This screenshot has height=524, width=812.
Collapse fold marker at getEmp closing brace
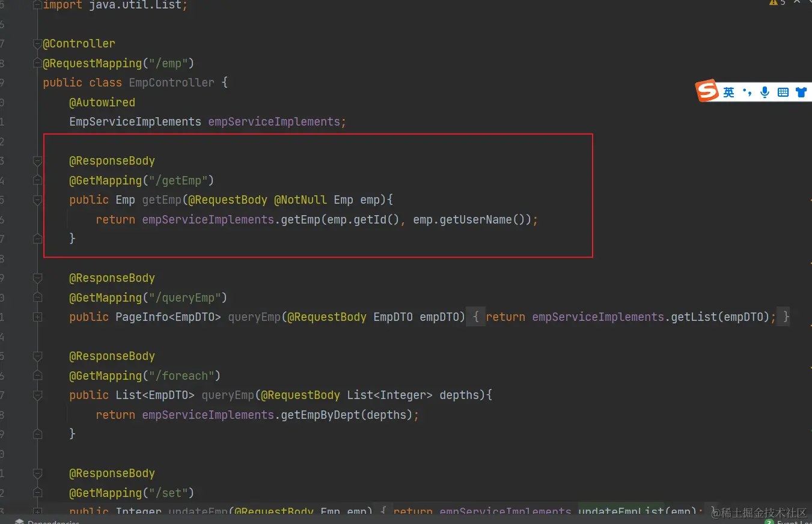(x=37, y=239)
